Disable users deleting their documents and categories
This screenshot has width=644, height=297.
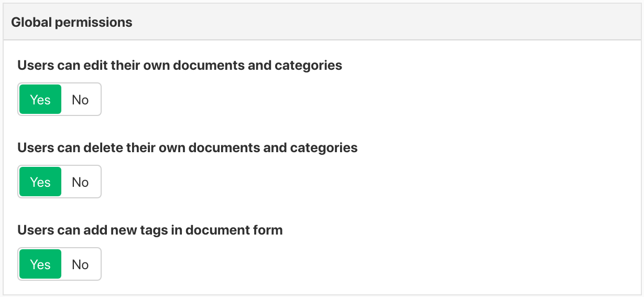tap(80, 182)
